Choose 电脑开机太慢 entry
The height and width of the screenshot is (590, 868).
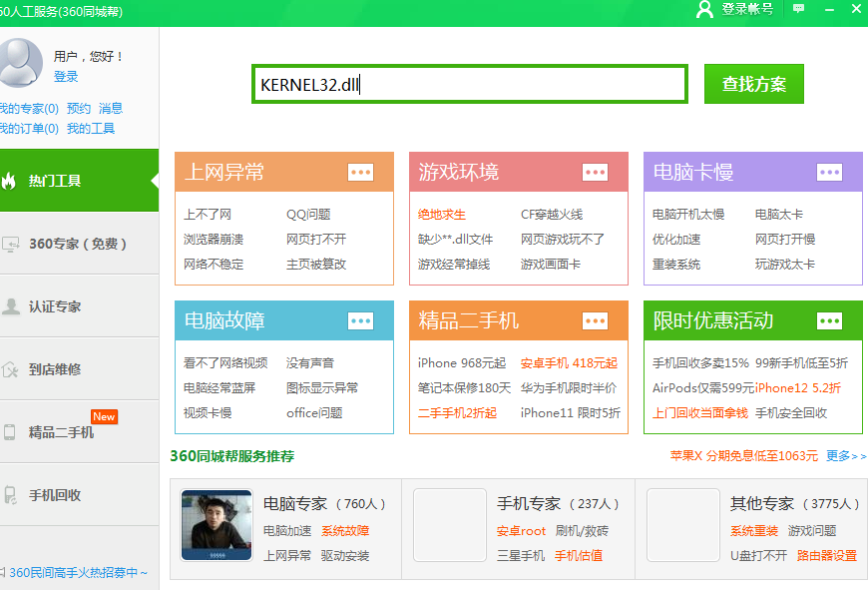(688, 215)
